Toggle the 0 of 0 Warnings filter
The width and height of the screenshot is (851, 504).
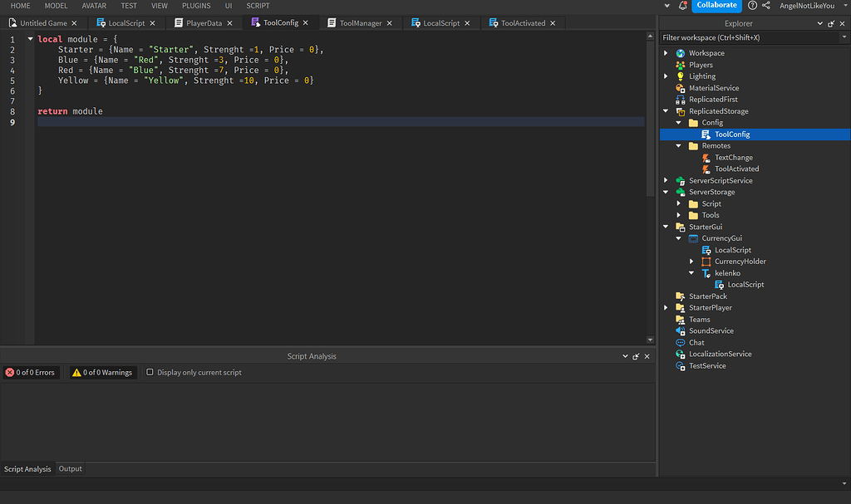(x=101, y=372)
